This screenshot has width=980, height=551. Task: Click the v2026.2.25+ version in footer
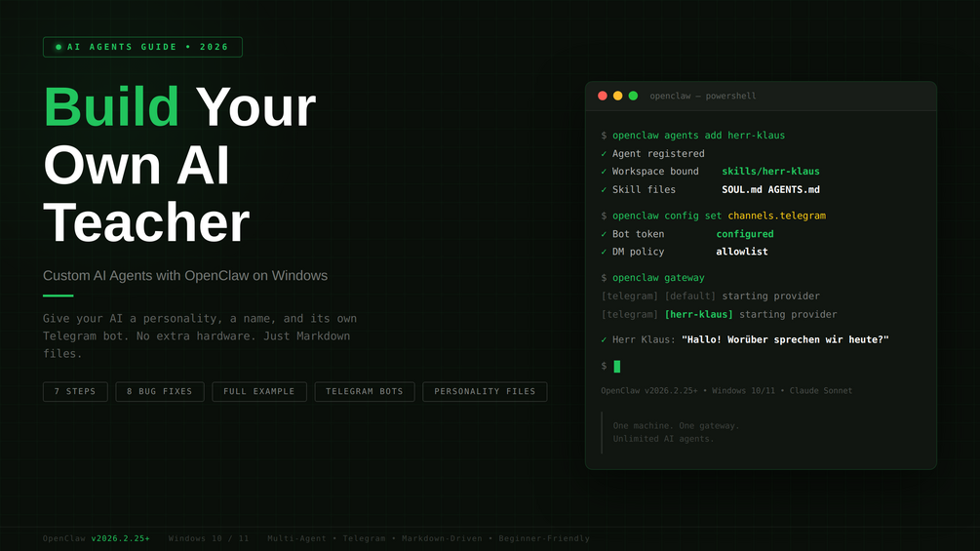point(121,538)
